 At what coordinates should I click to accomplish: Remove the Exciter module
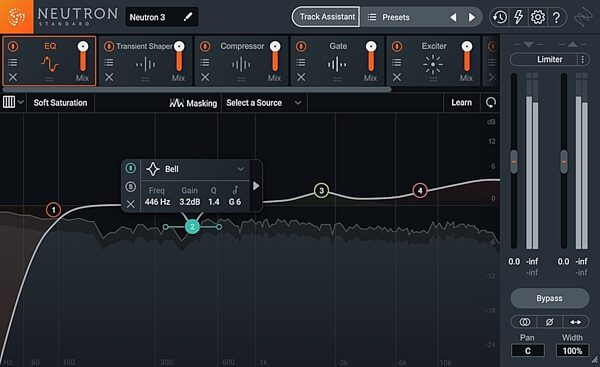click(397, 78)
